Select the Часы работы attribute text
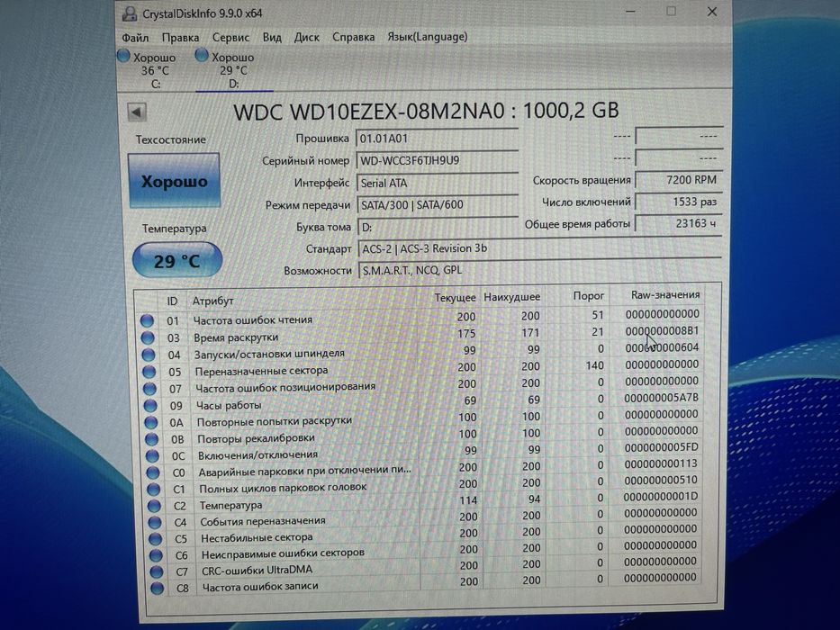The height and width of the screenshot is (630, 840). 229,405
